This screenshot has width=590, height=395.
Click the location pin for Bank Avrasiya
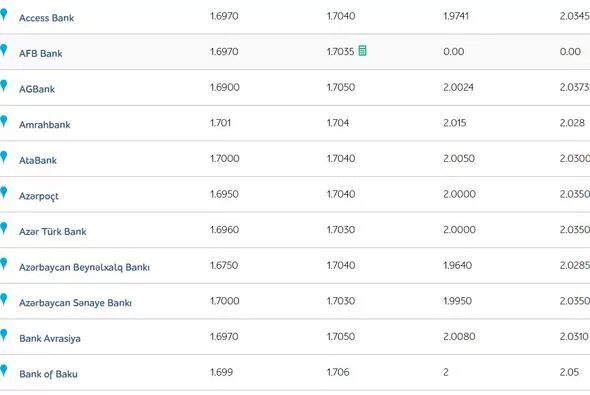[3, 335]
